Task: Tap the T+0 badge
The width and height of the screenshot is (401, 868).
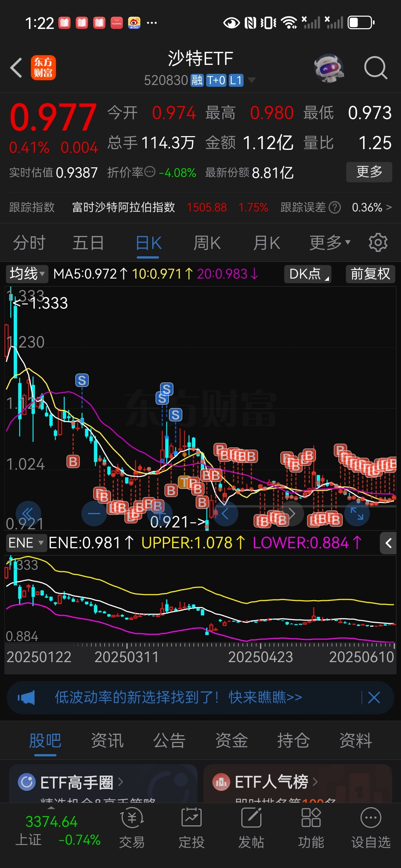Action: pyautogui.click(x=216, y=80)
